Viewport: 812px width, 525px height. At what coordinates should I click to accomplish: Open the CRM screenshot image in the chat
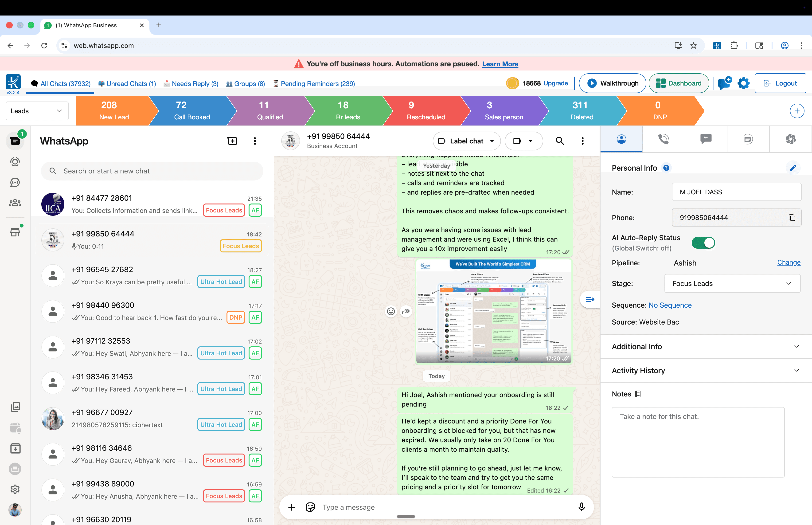tap(493, 311)
